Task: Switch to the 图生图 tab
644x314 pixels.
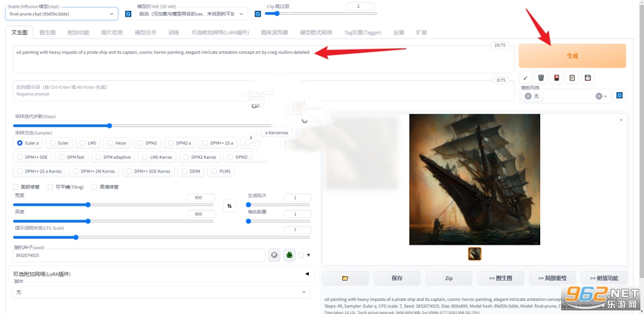Action: [48, 32]
